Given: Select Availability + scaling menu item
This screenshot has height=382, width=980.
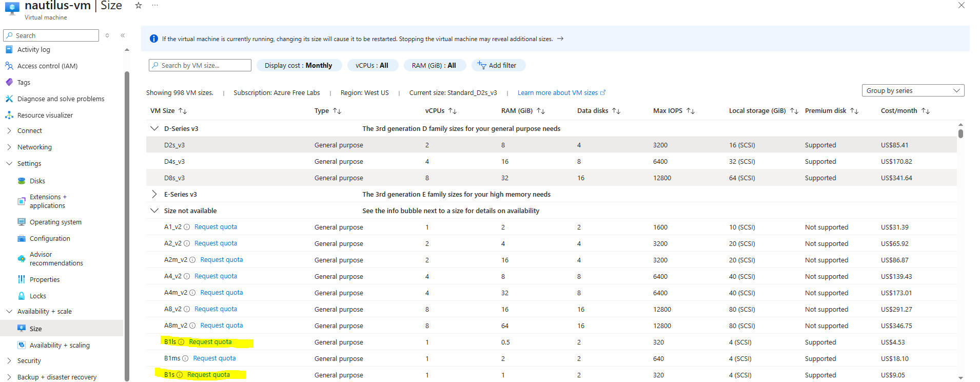Looking at the screenshot, I should pos(60,345).
